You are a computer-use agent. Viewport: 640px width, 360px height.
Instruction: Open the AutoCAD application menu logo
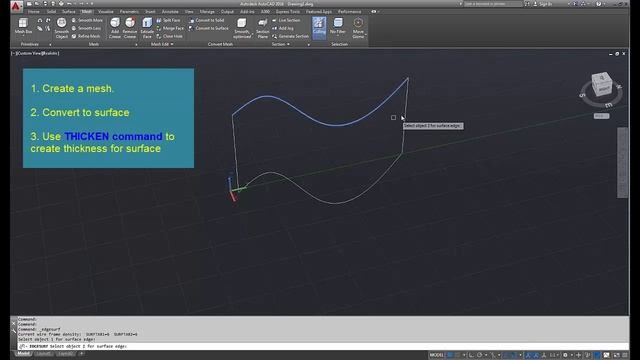point(16,6)
